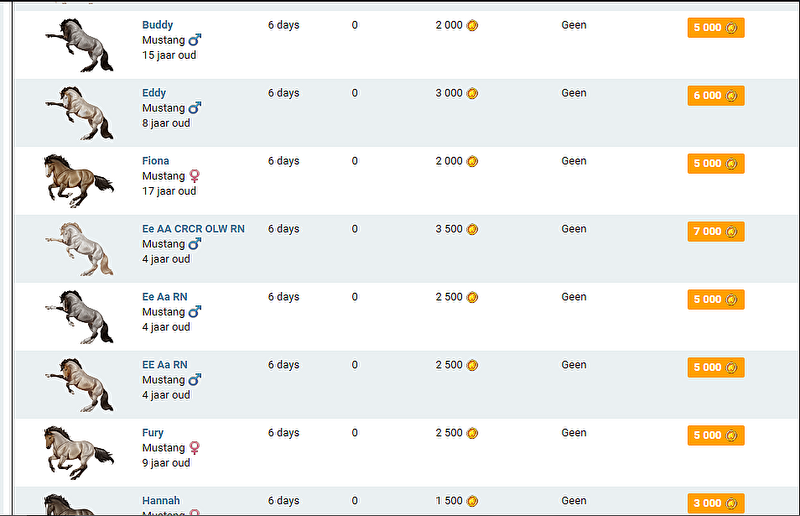Click Buddy's grey rearing horse picture

click(79, 45)
